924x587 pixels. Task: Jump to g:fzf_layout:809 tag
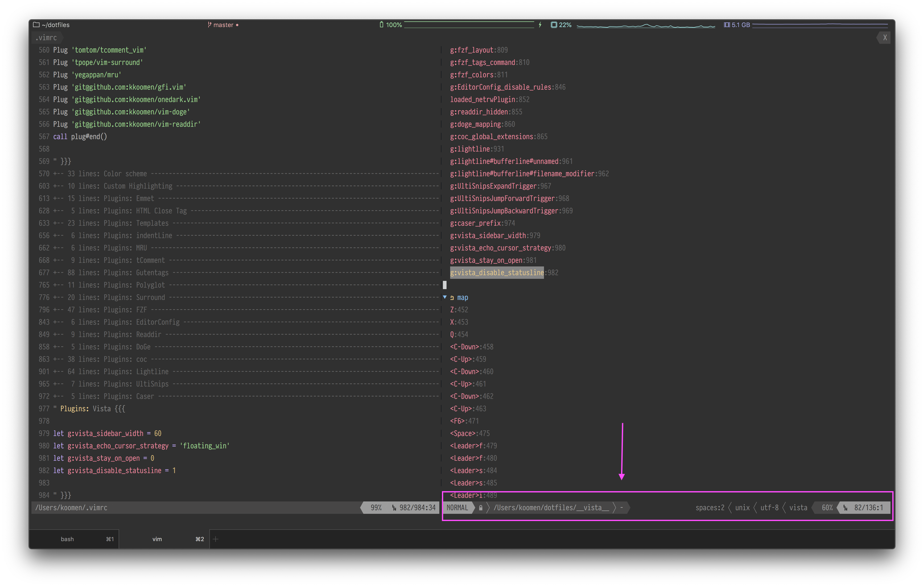pos(478,50)
